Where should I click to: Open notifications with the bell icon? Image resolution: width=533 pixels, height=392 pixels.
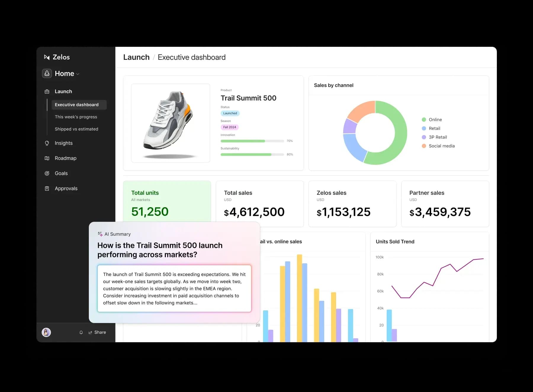pyautogui.click(x=81, y=332)
